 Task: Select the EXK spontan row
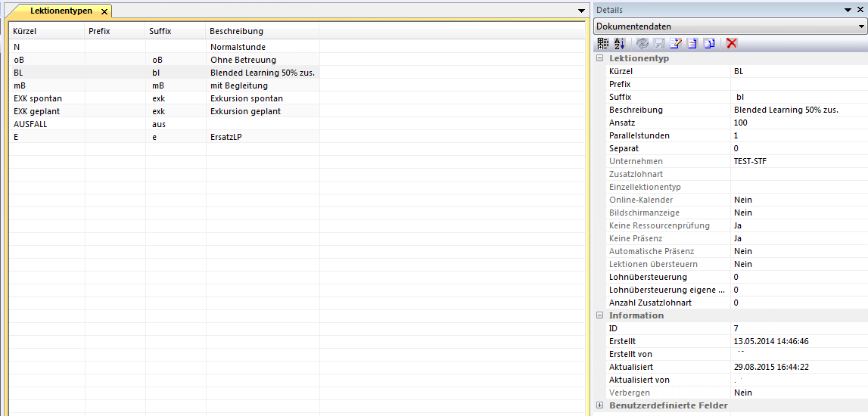click(x=38, y=98)
